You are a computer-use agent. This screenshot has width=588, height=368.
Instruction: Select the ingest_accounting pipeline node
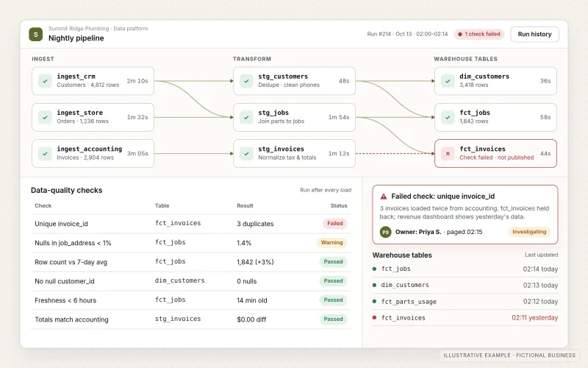pos(93,154)
